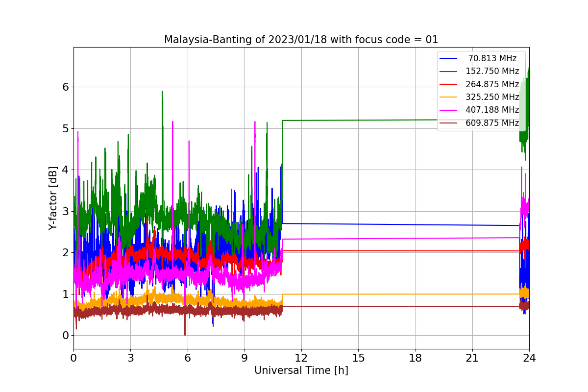Click the chart title mentioning Malaysia-Banting
The height and width of the screenshot is (392, 588).
(x=301, y=39)
